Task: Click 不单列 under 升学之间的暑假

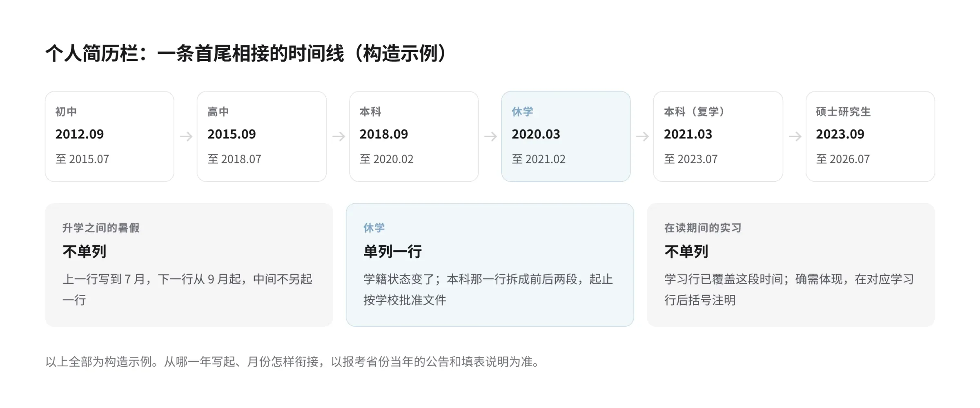Action: click(x=85, y=251)
